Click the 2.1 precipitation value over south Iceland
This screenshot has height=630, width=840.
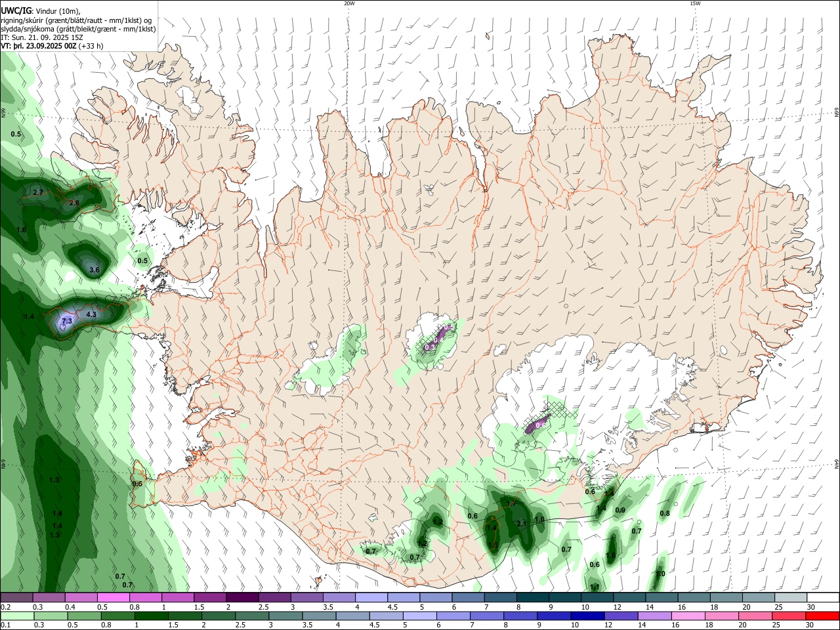tap(522, 524)
